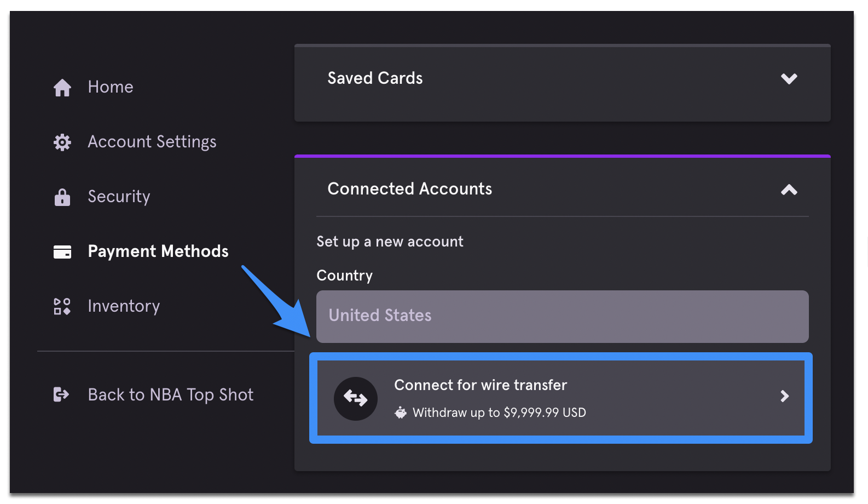Click the Back to NBA Top Shot exit icon
This screenshot has width=868, height=504.
pos(61,394)
